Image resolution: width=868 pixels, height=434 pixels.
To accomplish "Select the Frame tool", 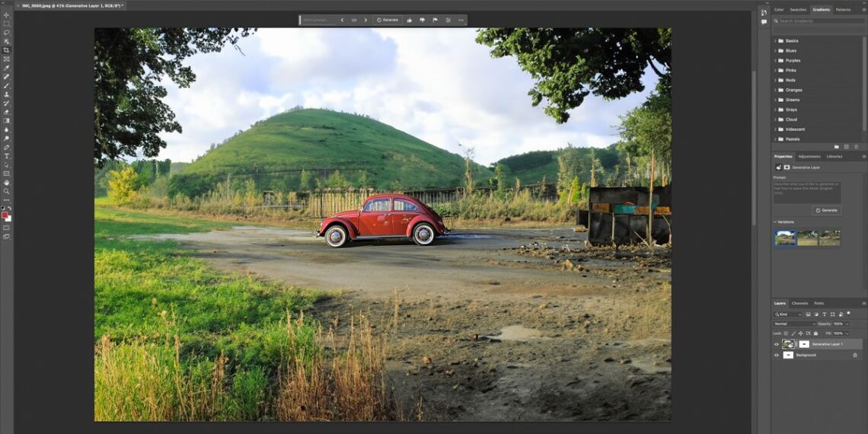I will (7, 59).
